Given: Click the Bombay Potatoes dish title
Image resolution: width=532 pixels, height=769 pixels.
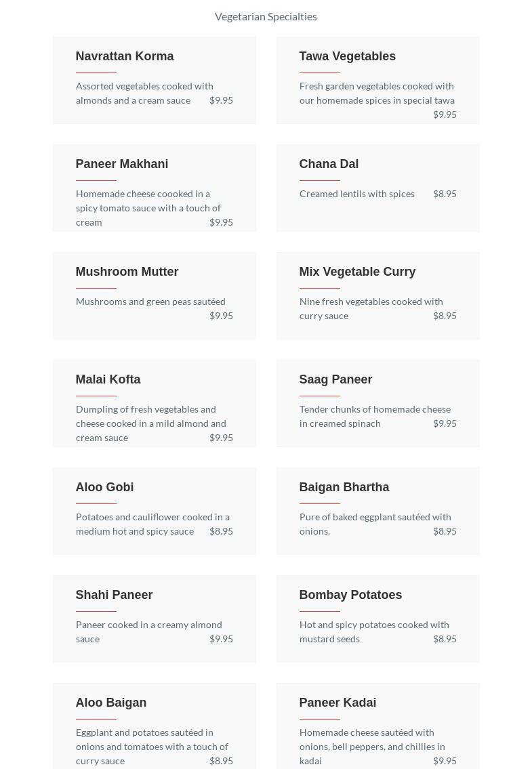Looking at the screenshot, I should pos(350,595).
